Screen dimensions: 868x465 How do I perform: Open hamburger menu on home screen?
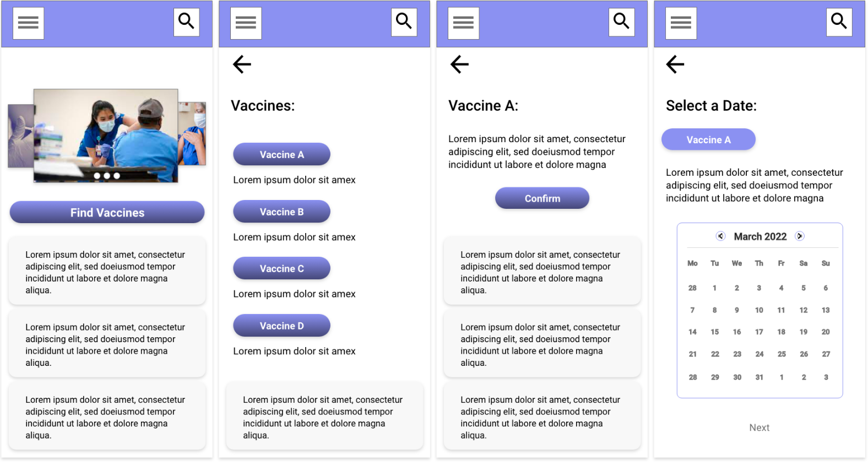pos(28,23)
